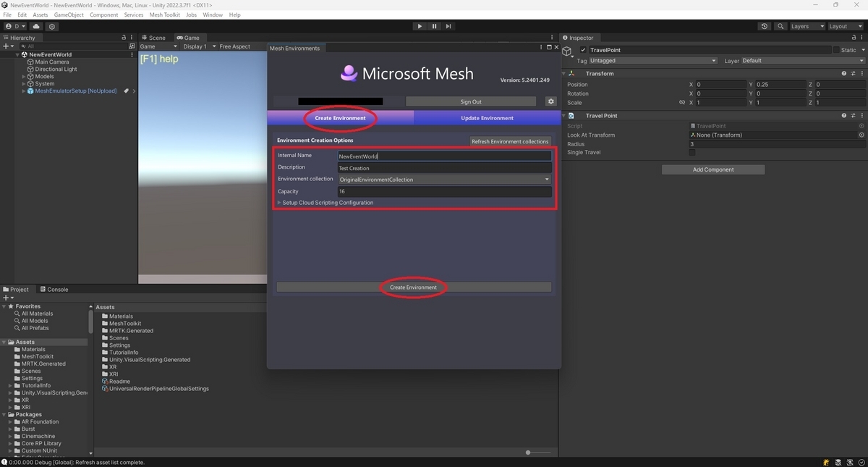Open the Layer dropdown showing Default
Viewport: 868px width, 467px height.
pyautogui.click(x=802, y=61)
